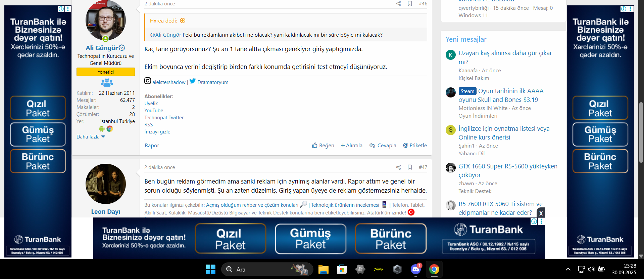Bookmark post #47 with the bookmark icon
Image resolution: width=644 pixels, height=279 pixels.
tap(410, 167)
